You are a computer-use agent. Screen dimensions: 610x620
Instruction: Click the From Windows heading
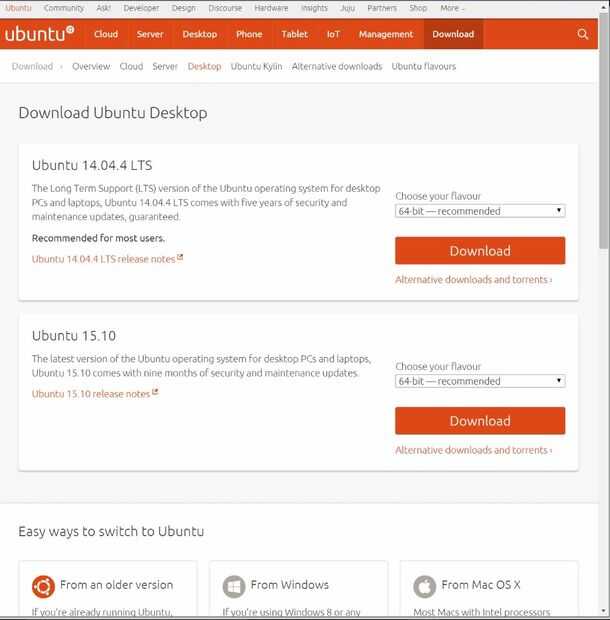tap(289, 584)
